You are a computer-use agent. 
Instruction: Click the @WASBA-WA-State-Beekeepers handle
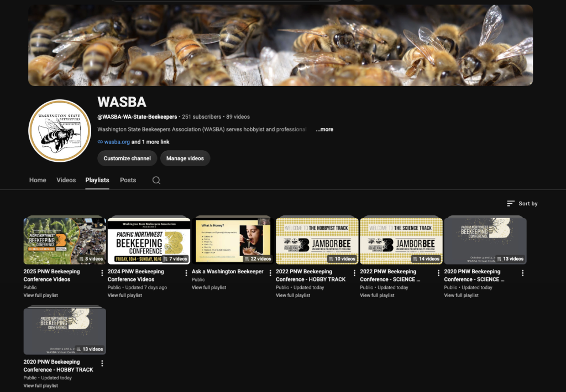point(137,117)
